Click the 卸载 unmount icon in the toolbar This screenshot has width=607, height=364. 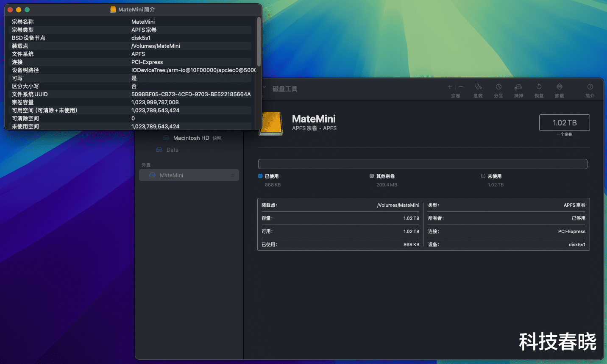pyautogui.click(x=560, y=87)
